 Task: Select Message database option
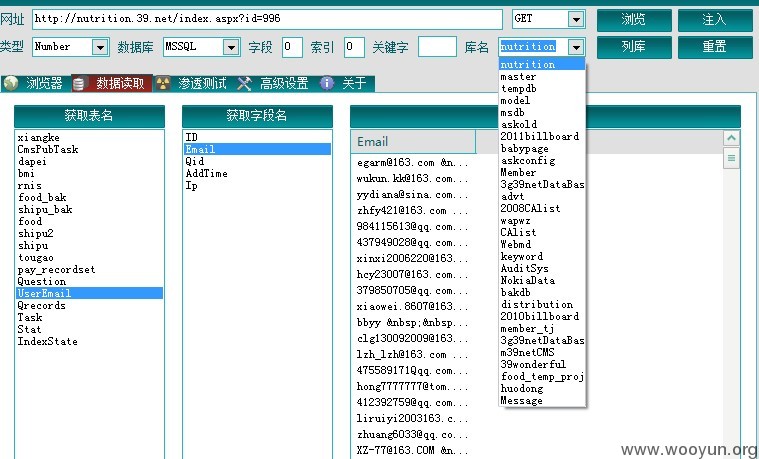coord(542,400)
